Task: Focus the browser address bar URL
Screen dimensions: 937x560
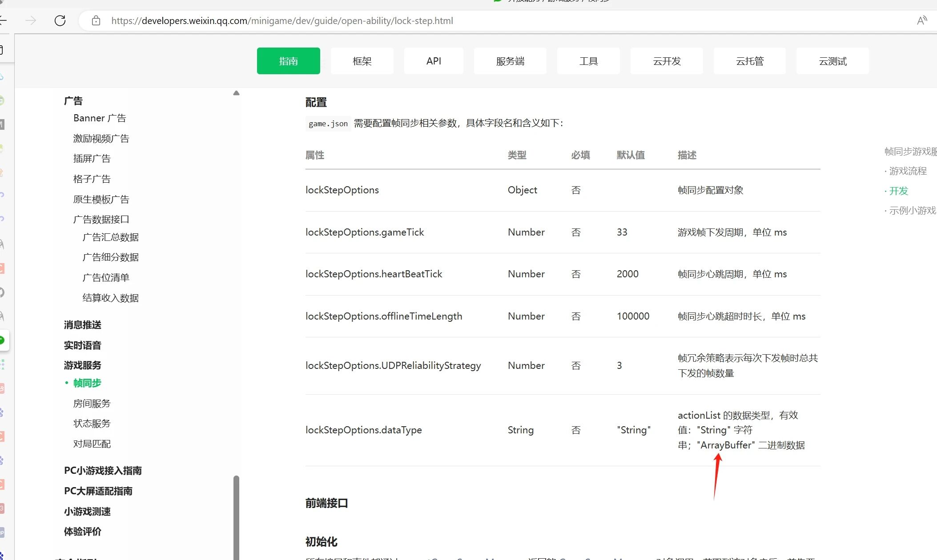Action: coord(282,20)
